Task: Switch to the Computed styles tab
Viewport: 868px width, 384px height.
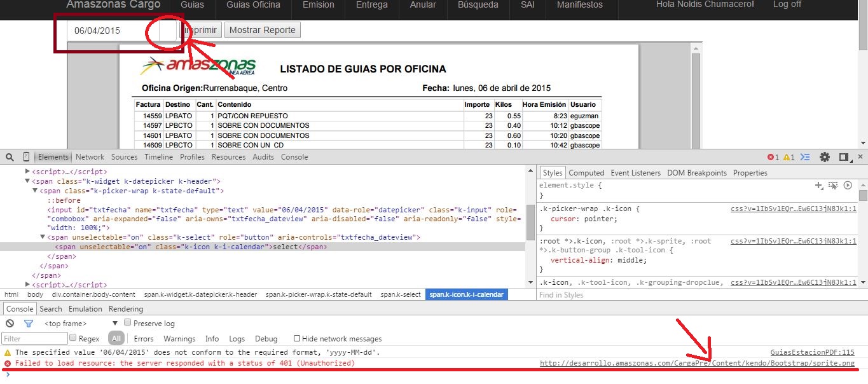Action: 586,173
